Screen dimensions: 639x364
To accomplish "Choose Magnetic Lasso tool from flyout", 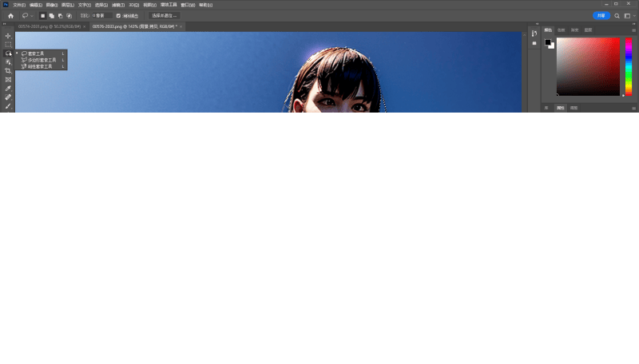I will [x=41, y=66].
